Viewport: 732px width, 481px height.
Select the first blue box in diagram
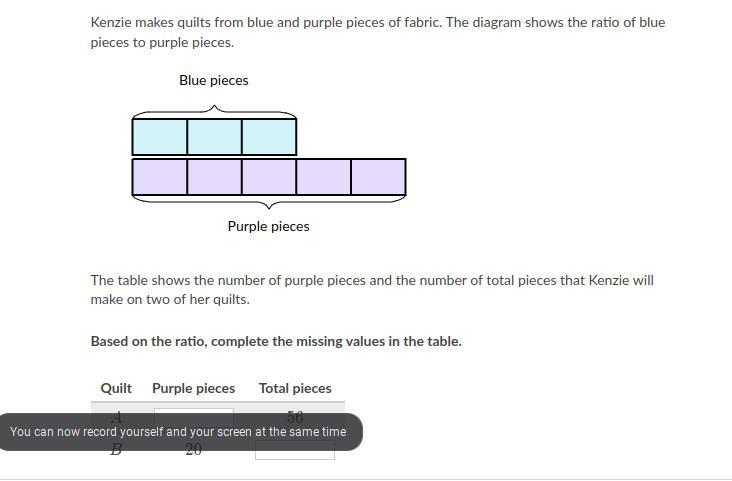coord(160,136)
